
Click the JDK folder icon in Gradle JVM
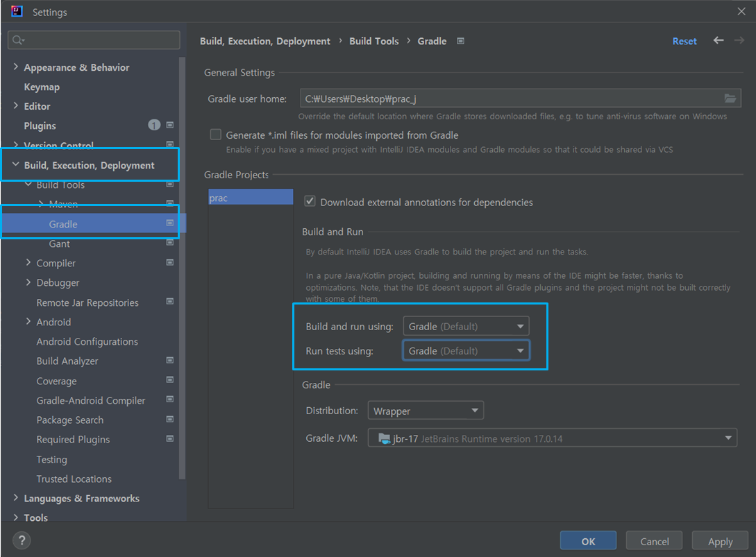coord(385,438)
